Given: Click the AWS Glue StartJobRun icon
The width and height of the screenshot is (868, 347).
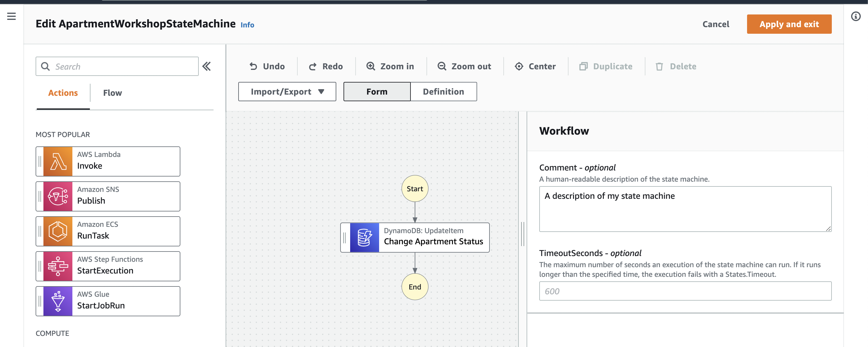Looking at the screenshot, I should (x=58, y=302).
